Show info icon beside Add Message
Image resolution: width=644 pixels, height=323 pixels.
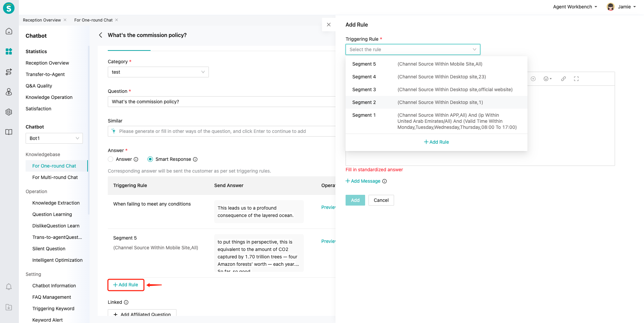point(385,181)
